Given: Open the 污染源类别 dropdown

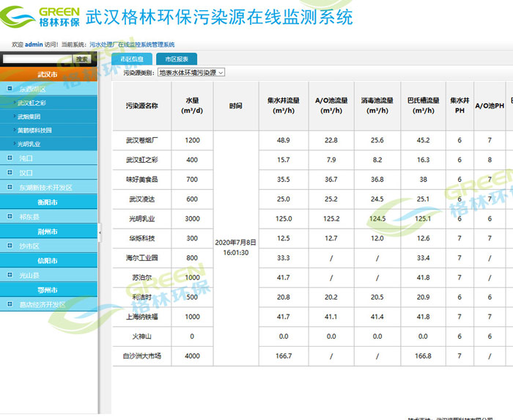Looking at the screenshot, I should [x=191, y=73].
